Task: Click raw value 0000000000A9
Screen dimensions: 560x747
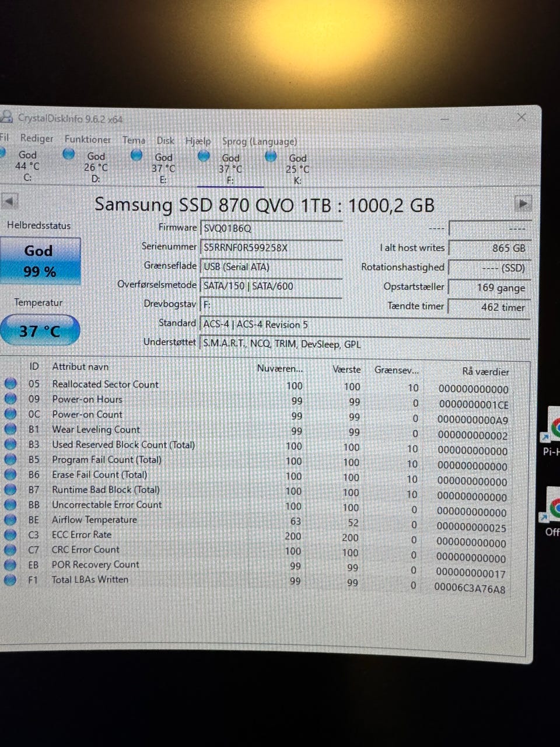Action: (473, 420)
